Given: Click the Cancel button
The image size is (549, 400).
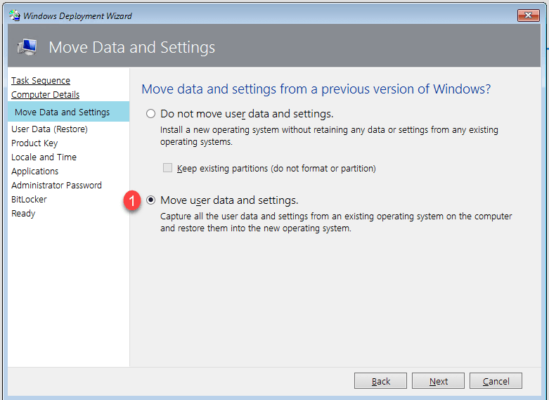Looking at the screenshot, I should coord(496,381).
